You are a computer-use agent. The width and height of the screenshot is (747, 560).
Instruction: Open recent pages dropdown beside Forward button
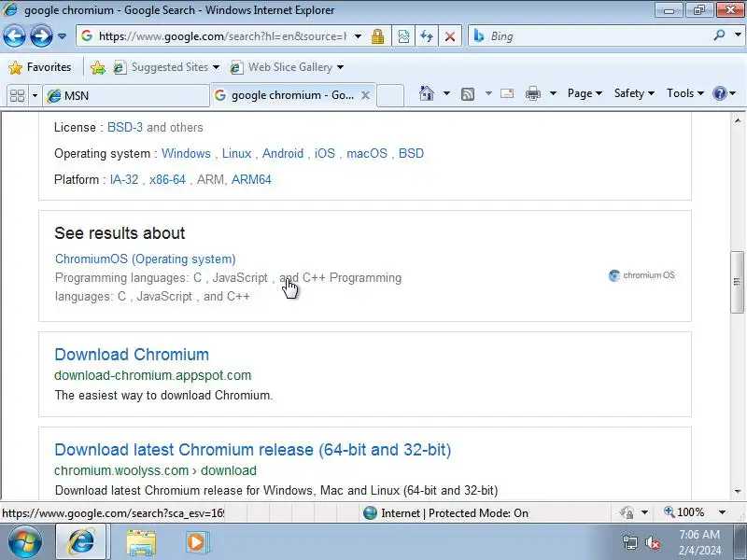coord(62,36)
